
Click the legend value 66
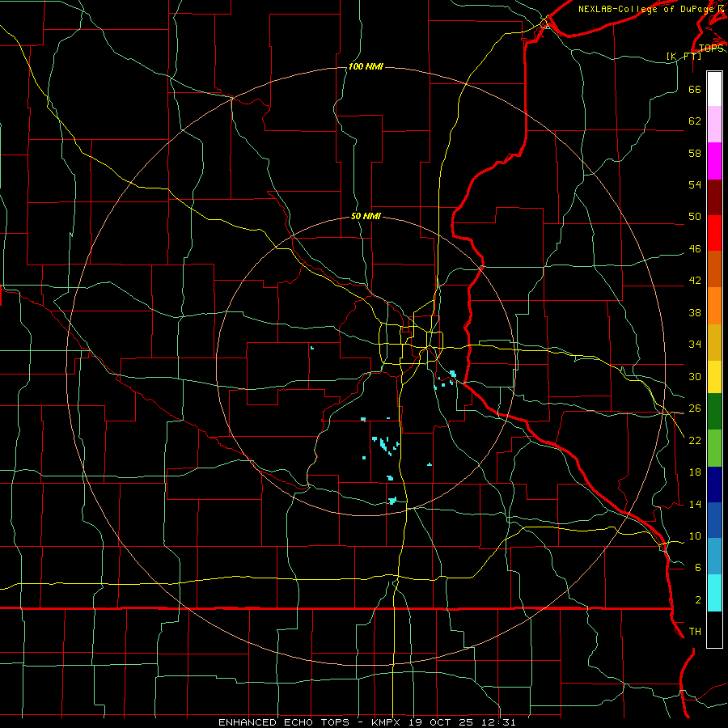[x=695, y=90]
